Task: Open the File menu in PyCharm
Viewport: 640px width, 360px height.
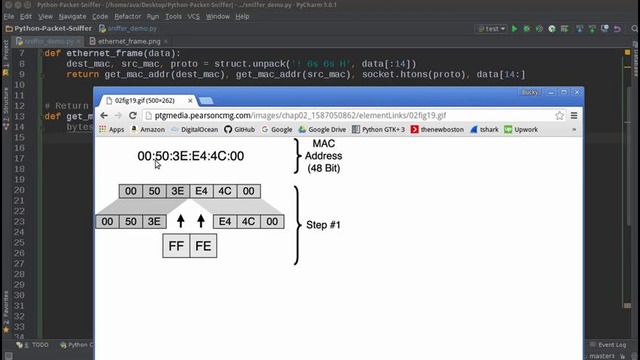Action: point(9,16)
